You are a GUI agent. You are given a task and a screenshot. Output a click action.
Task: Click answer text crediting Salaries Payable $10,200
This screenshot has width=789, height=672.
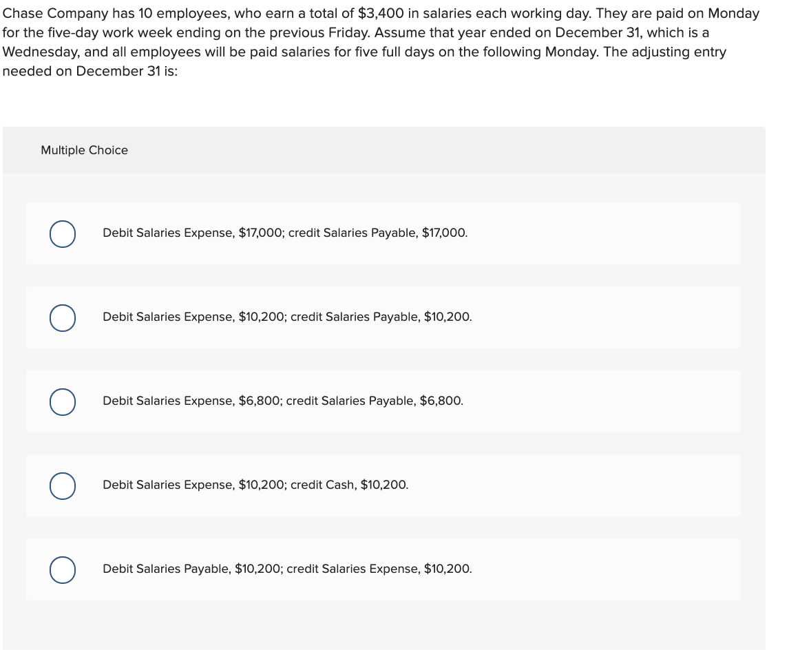(x=287, y=317)
